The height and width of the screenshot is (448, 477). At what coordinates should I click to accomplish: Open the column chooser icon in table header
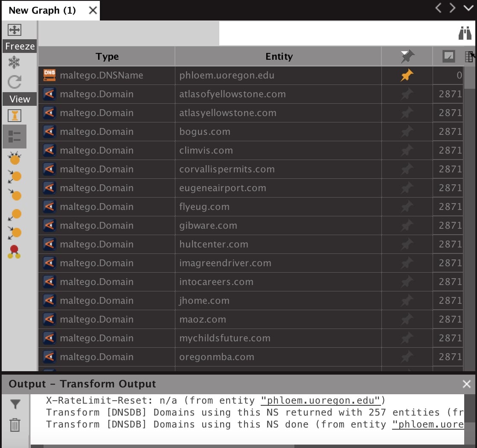pyautogui.click(x=469, y=57)
